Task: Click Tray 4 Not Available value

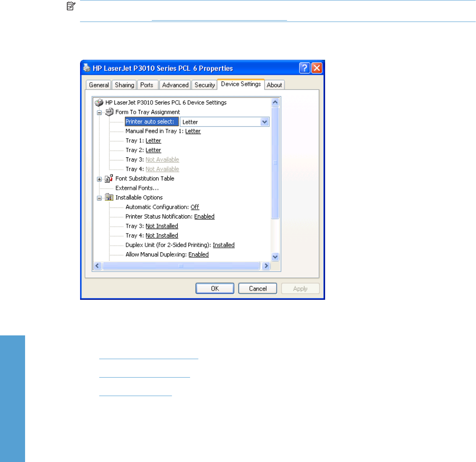Action: coord(162,169)
